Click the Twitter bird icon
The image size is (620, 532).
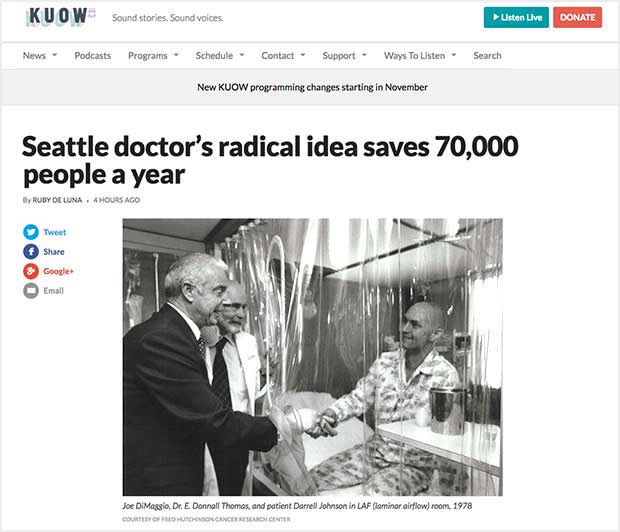pyautogui.click(x=31, y=232)
